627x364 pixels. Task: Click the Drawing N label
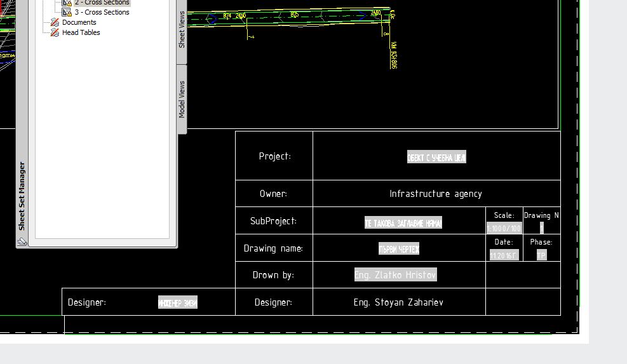tap(541, 215)
